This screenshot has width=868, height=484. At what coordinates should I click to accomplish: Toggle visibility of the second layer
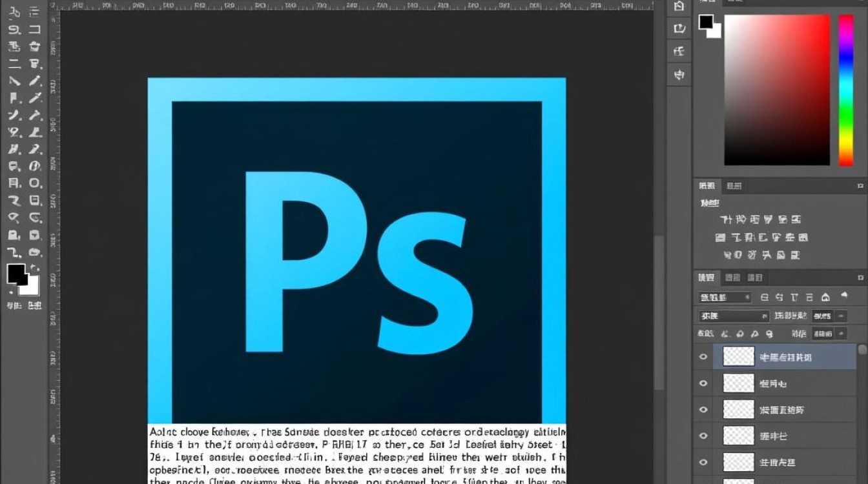pyautogui.click(x=703, y=383)
